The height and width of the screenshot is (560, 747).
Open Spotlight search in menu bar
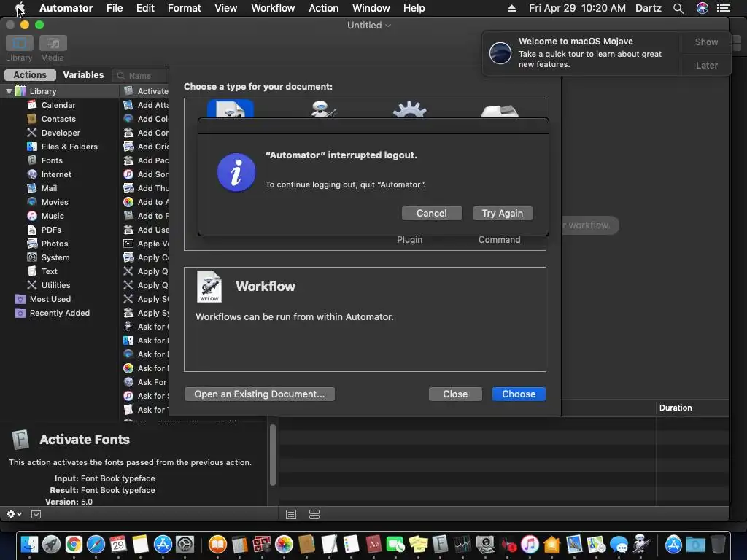pos(678,8)
